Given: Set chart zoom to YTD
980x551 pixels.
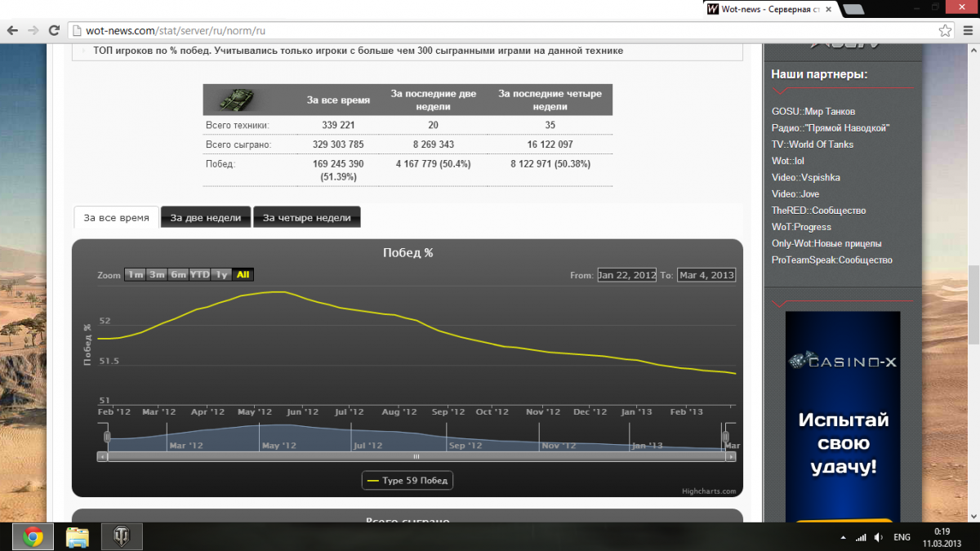Looking at the screenshot, I should 200,275.
